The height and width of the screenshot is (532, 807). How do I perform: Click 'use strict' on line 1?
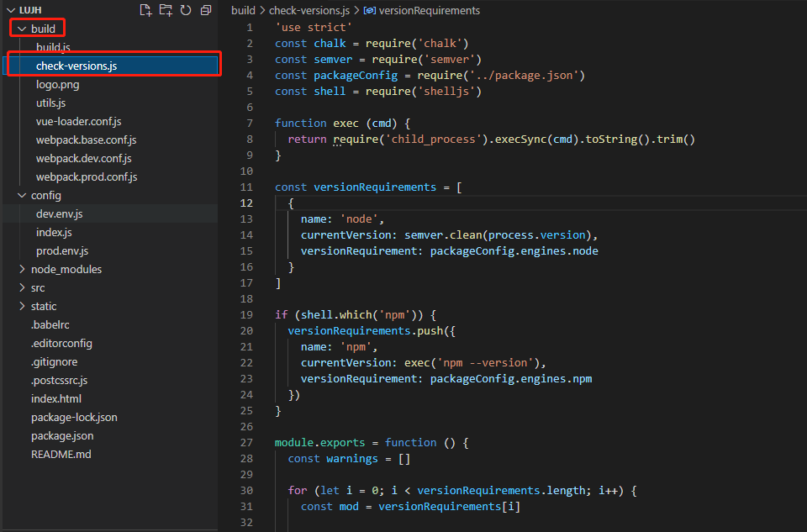(x=314, y=27)
